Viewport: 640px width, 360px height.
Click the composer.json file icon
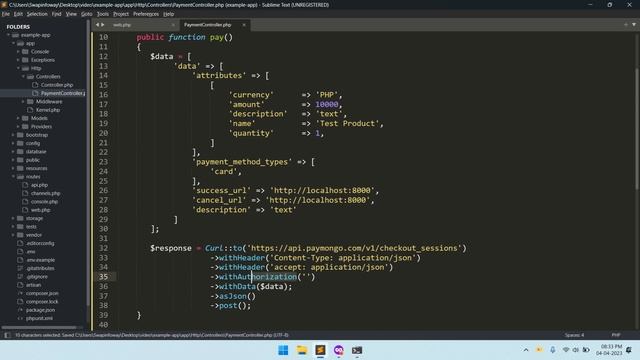(x=20, y=293)
